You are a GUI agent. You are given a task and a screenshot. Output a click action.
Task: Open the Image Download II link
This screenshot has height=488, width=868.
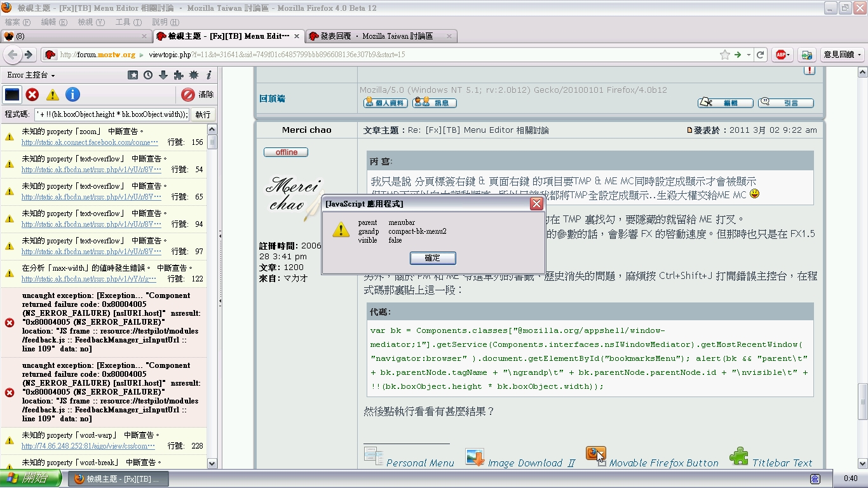531,463
